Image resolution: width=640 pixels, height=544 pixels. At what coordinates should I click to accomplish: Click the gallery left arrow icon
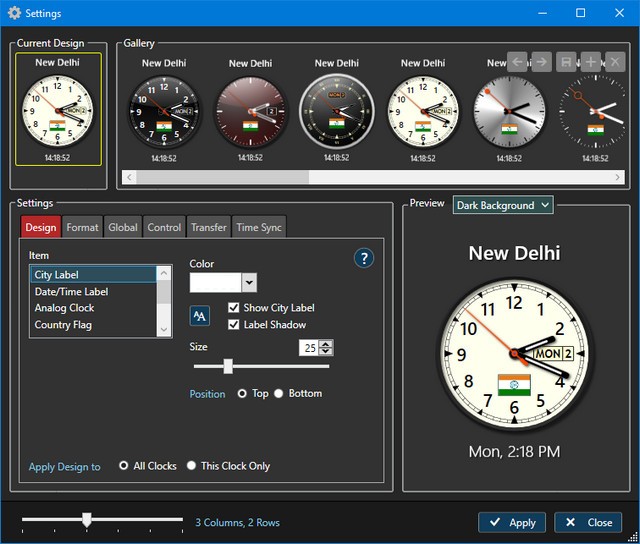click(x=518, y=62)
